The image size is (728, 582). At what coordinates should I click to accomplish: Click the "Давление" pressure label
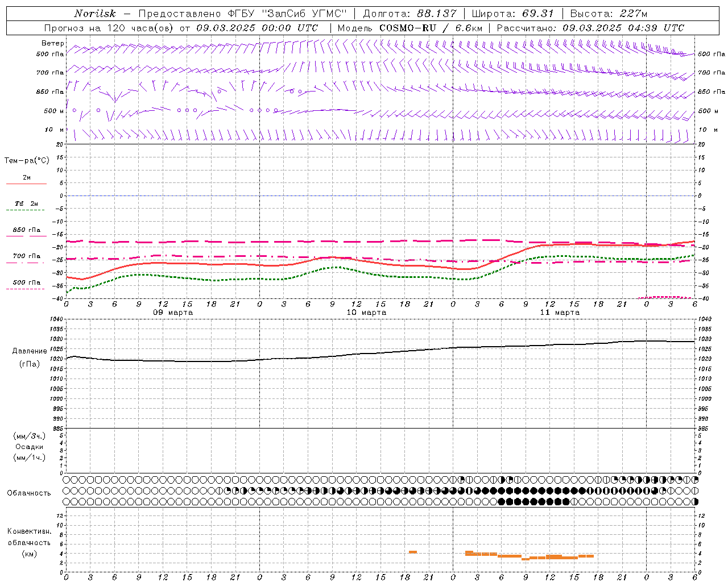[x=30, y=351]
